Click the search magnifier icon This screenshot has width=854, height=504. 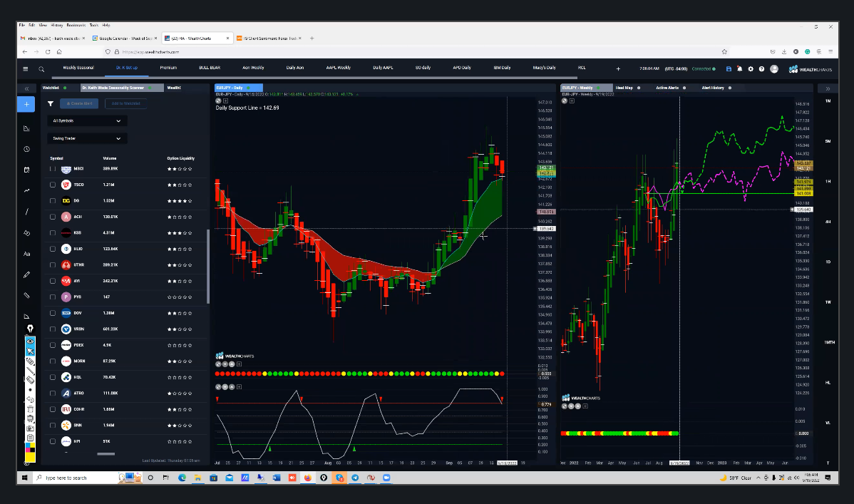[x=41, y=69]
